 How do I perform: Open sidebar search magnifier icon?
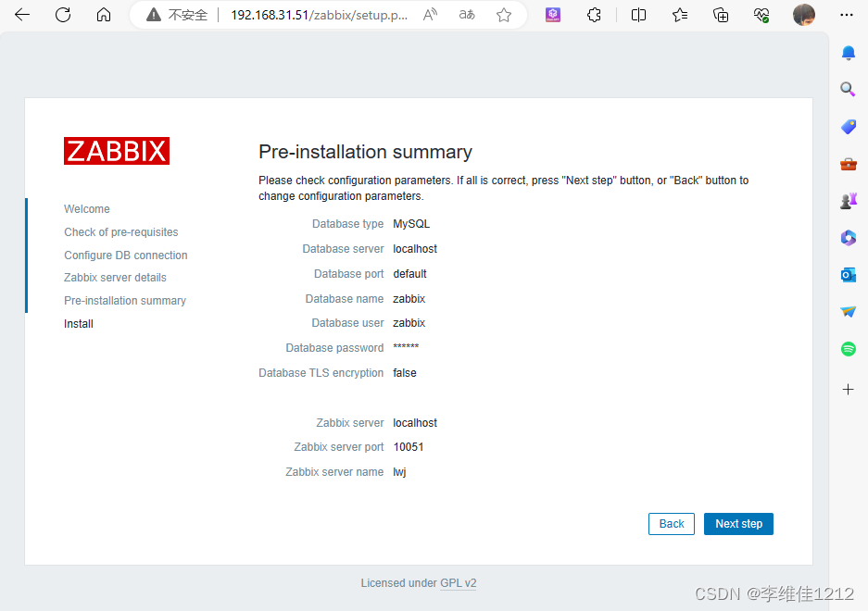point(848,89)
